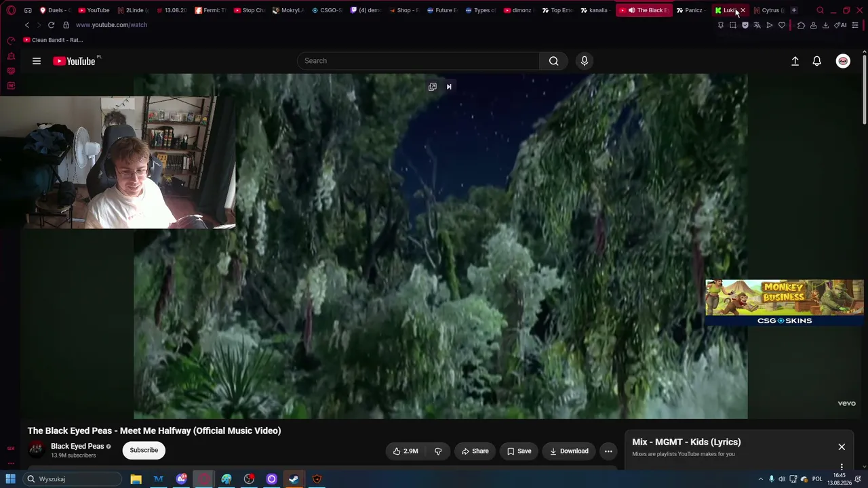This screenshot has height=488, width=868.
Task: Click the YouTube search input field
Action: [418, 61]
